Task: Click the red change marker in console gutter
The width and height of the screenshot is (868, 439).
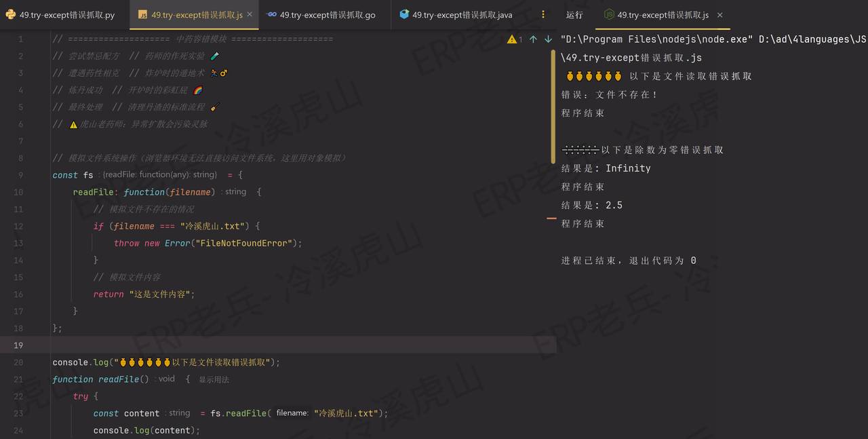Action: 551,220
